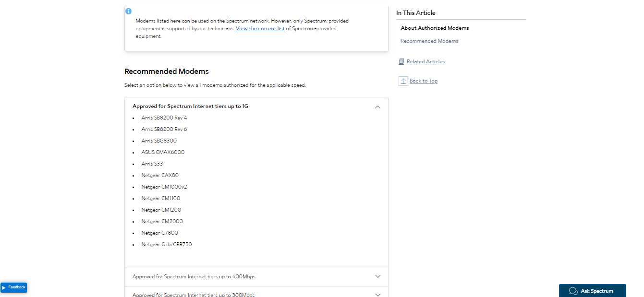
Task: Click the Related Articles document icon
Action: click(x=401, y=61)
